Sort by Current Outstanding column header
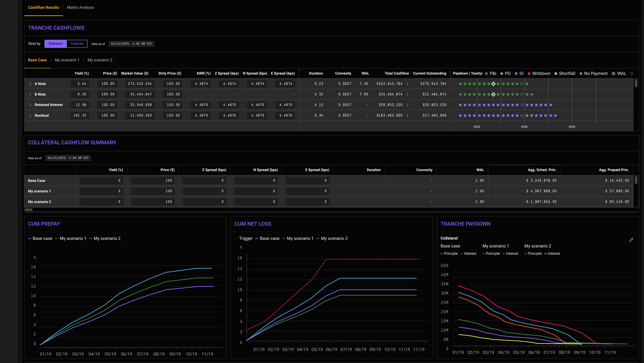 tap(429, 73)
